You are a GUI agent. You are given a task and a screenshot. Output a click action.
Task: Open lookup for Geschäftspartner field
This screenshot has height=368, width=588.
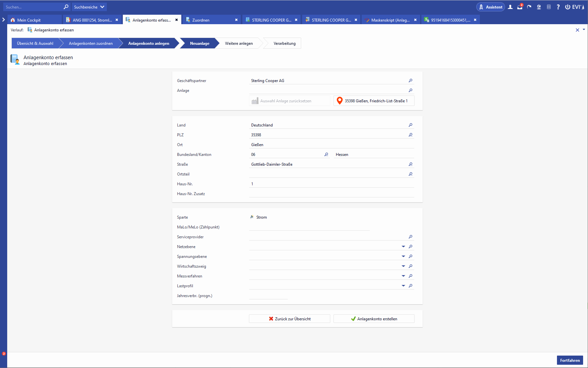coord(410,80)
